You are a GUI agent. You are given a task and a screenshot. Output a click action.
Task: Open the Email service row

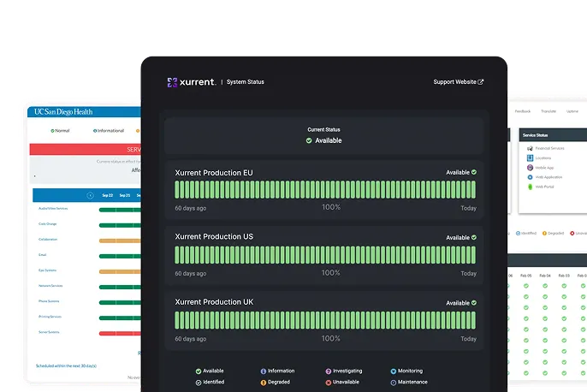tap(42, 254)
